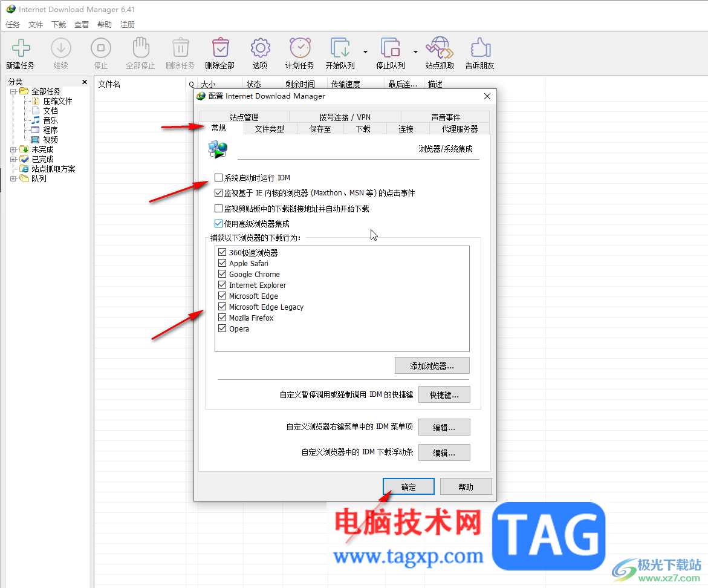Uncheck Apple Safari in browser list
Viewport: 708px width, 588px height.
tap(222, 263)
